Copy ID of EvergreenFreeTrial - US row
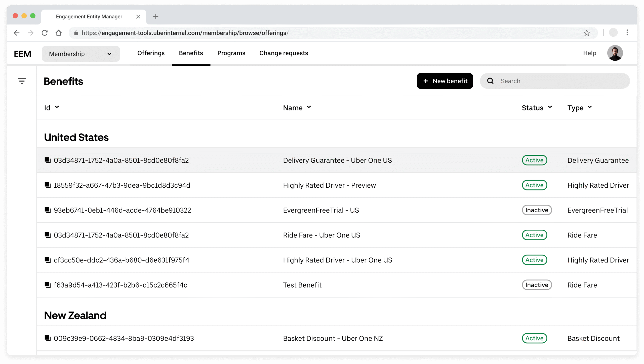 pos(48,210)
